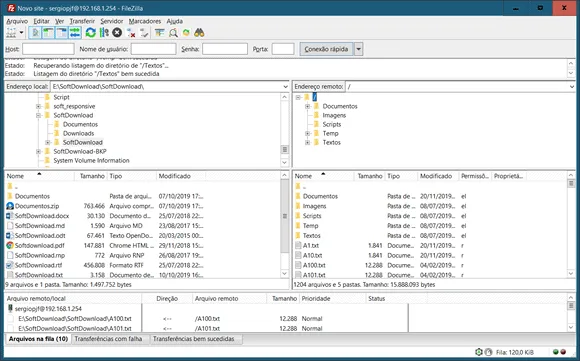
Task: Toggle transfer queue display
Action: click(75, 33)
